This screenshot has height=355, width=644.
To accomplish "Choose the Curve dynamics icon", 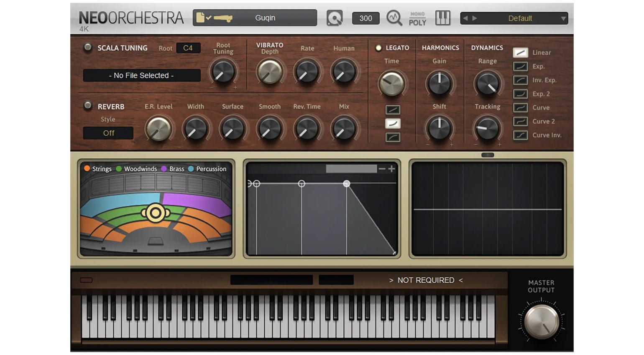I will (x=520, y=108).
